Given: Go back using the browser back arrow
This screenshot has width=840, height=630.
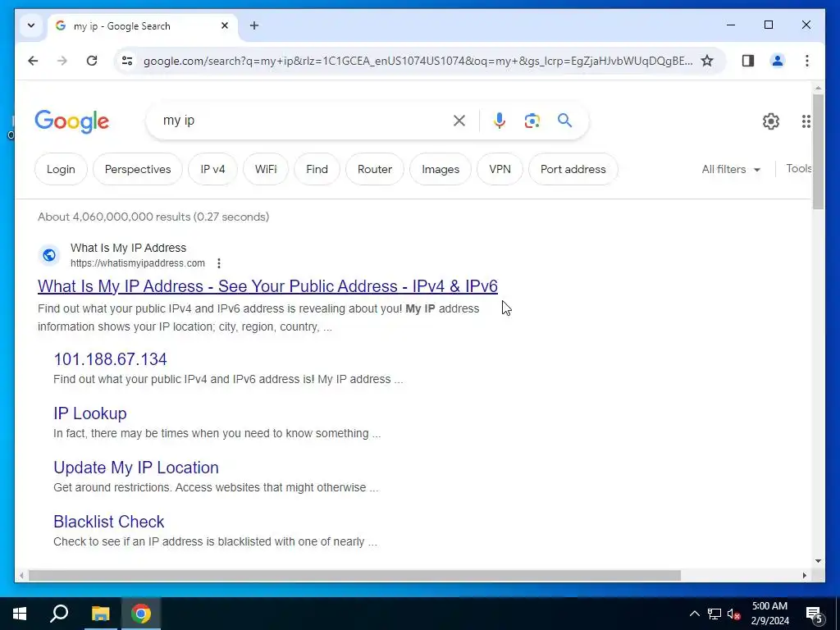Looking at the screenshot, I should (x=33, y=61).
